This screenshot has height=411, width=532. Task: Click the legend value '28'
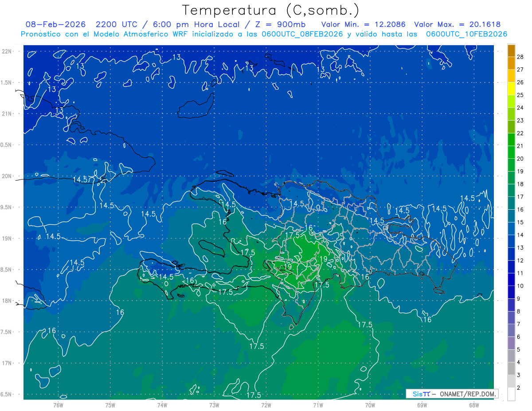point(520,57)
